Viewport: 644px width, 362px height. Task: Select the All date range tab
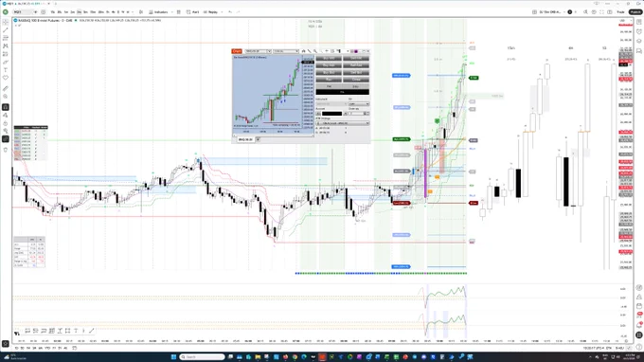point(65,348)
